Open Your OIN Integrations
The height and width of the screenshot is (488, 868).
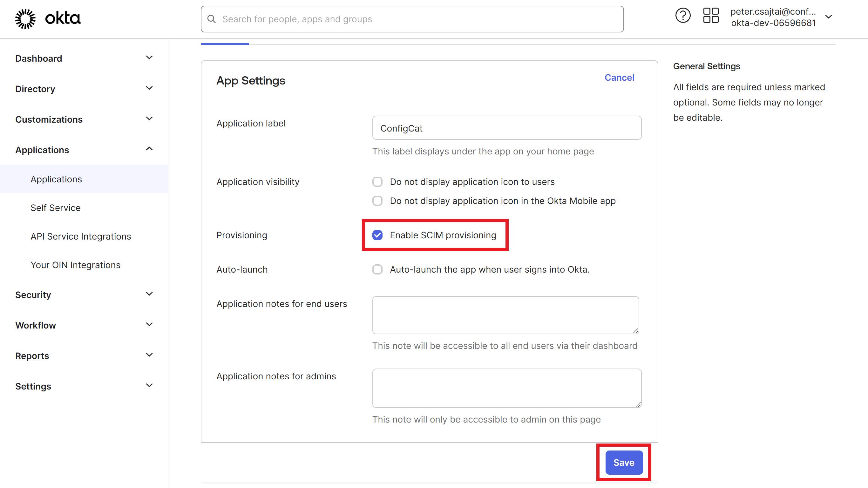(x=76, y=265)
